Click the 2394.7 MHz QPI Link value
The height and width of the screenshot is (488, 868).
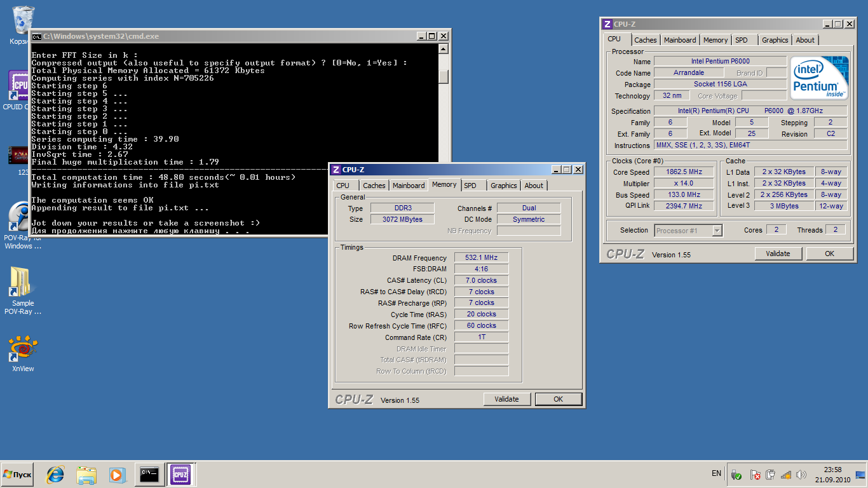tap(684, 206)
